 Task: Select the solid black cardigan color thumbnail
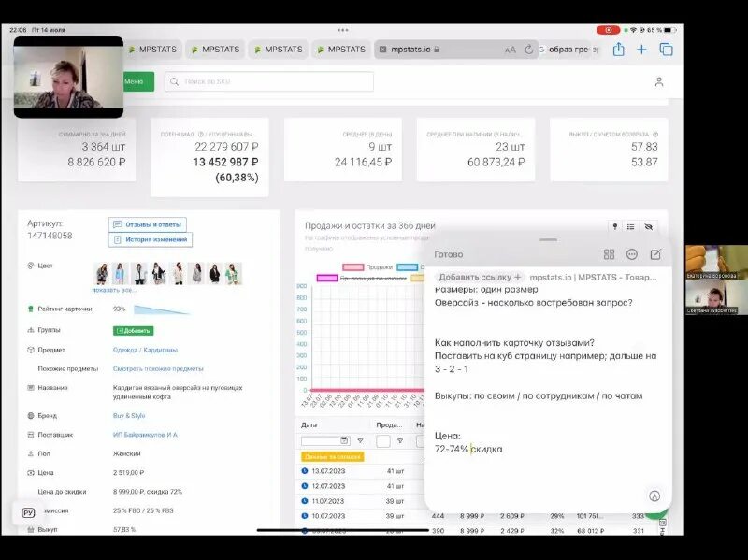[215, 274]
